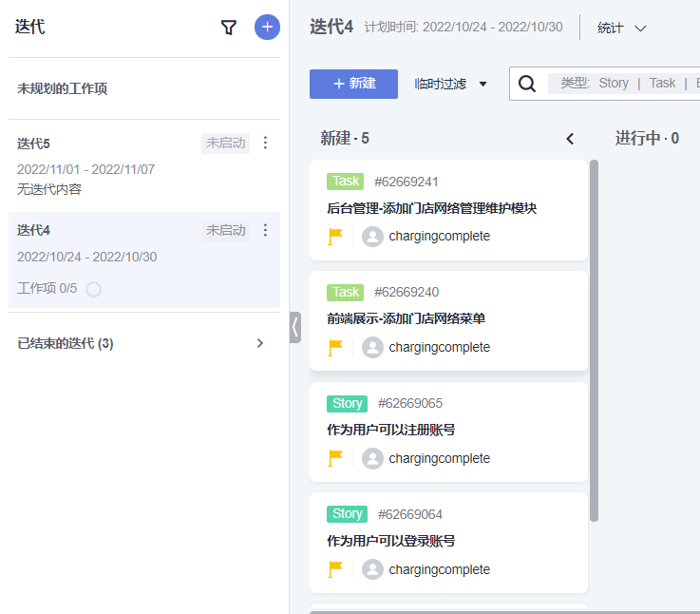Click the search magnifier icon
The height and width of the screenshot is (614, 700).
527,84
